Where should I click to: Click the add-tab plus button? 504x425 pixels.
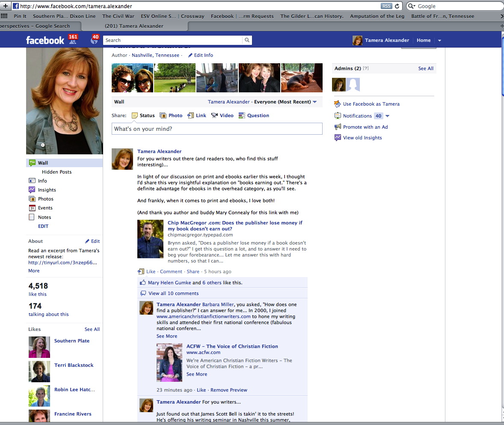click(x=6, y=6)
